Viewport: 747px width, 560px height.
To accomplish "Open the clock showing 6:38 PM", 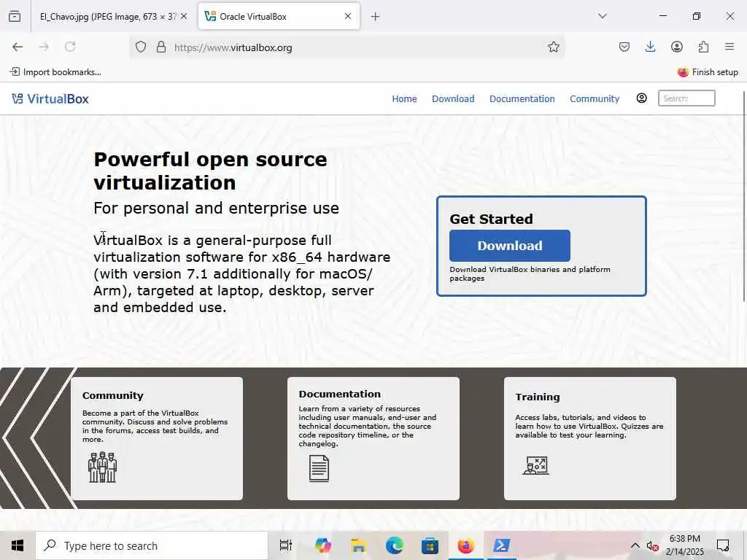I will [x=684, y=545].
